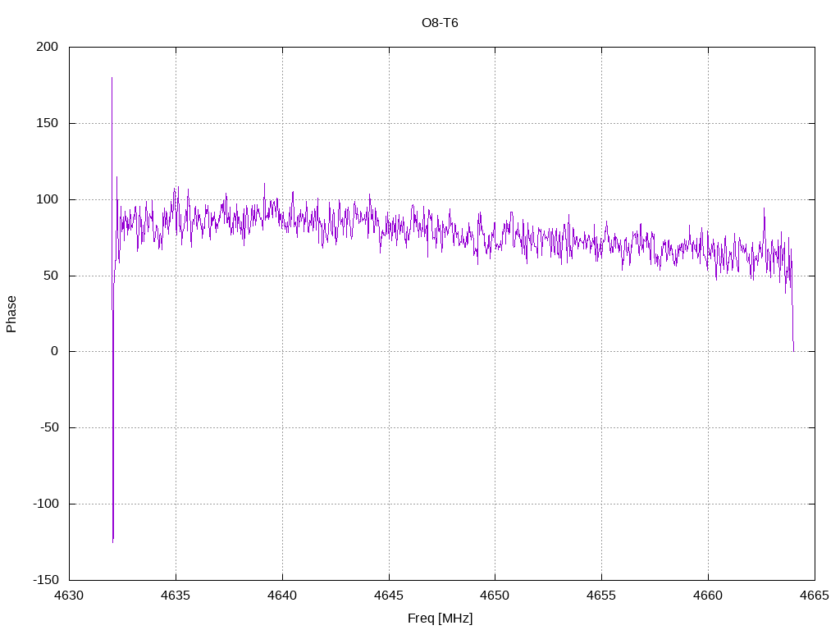Click the y-axis tick label 100
This screenshot has height=630, width=840.
47,199
